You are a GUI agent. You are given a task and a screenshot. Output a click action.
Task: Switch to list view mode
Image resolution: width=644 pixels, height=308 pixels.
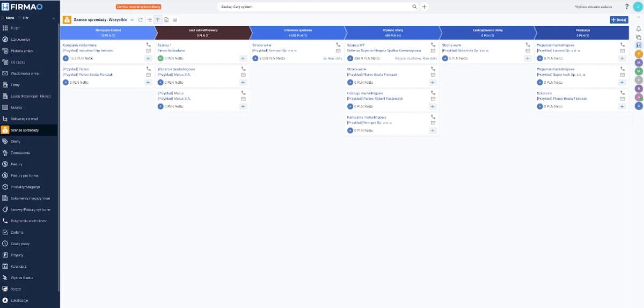[x=150, y=20]
